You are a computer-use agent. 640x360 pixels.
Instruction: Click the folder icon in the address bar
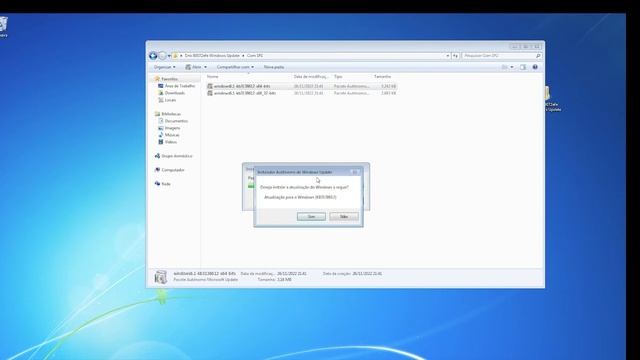[x=175, y=56]
